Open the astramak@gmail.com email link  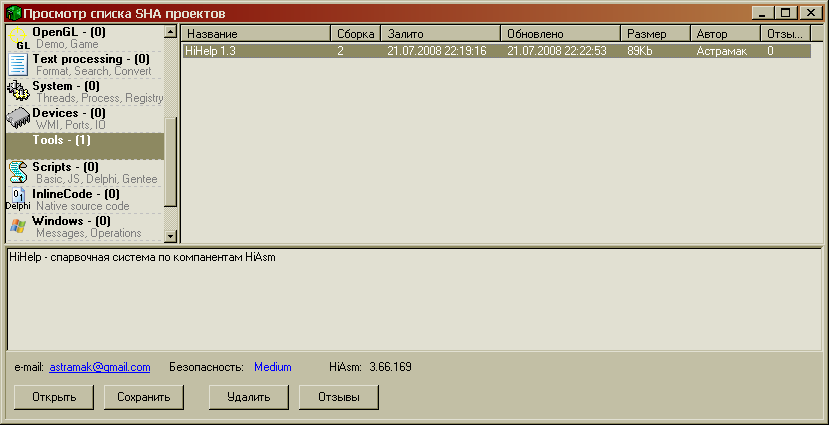(x=100, y=367)
